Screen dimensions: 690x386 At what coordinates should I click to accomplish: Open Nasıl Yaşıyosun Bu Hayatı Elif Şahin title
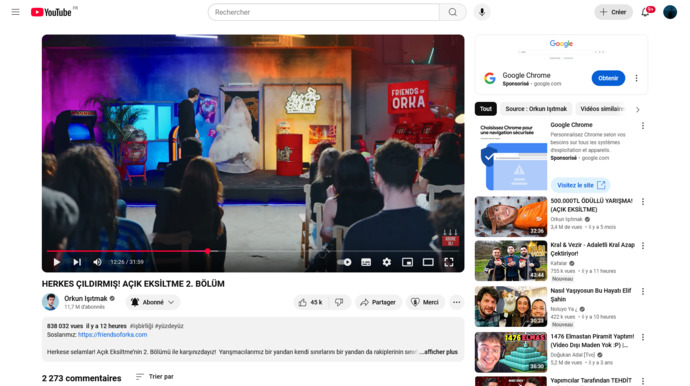591,295
